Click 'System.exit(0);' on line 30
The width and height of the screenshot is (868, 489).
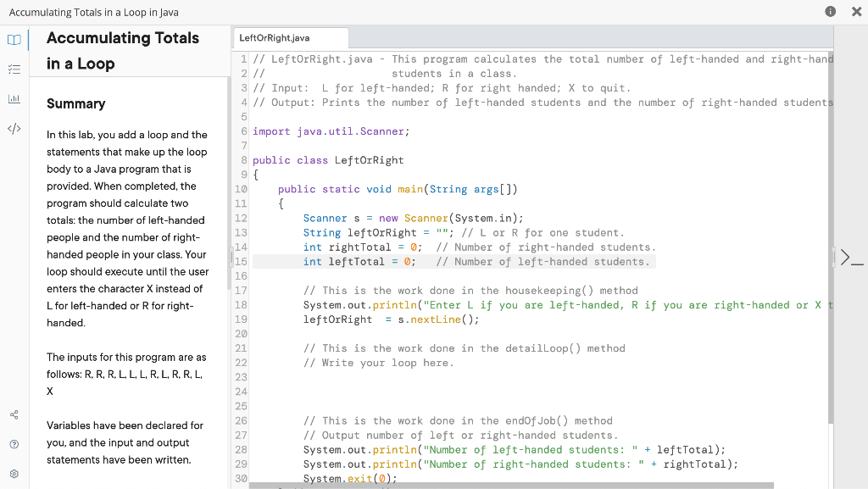tap(350, 479)
